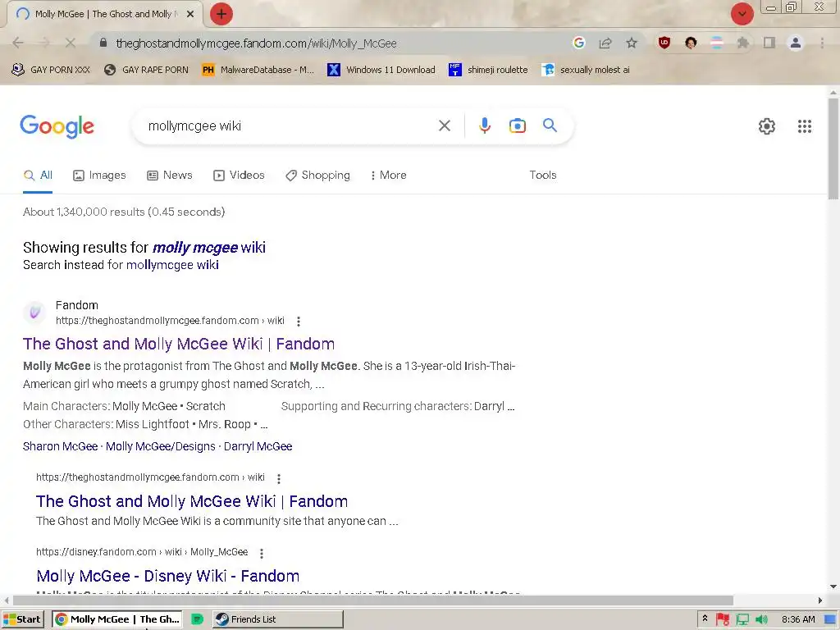Image resolution: width=840 pixels, height=630 pixels.
Task: Go back using the browser back arrow
Action: [x=18, y=43]
